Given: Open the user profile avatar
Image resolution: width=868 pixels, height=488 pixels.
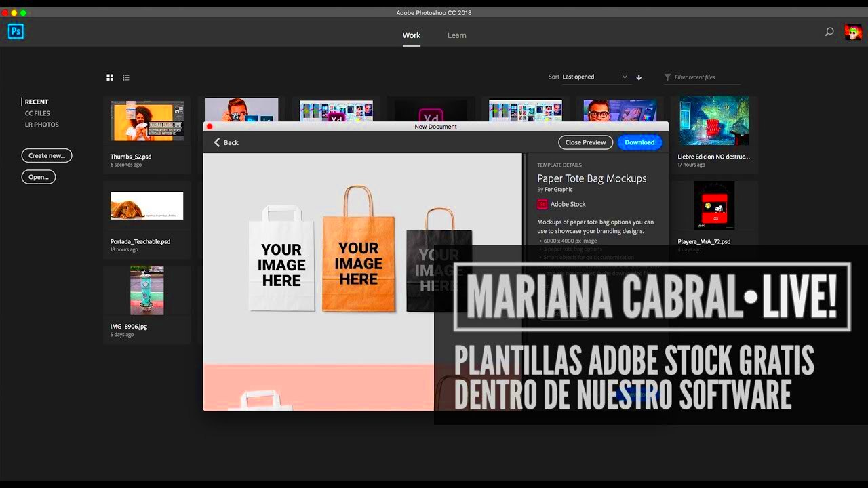Looking at the screenshot, I should tap(852, 31).
